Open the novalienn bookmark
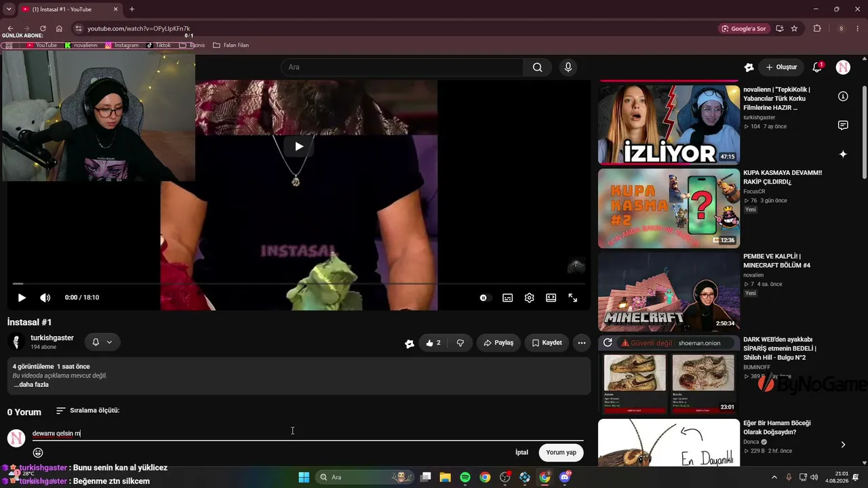 tap(81, 45)
